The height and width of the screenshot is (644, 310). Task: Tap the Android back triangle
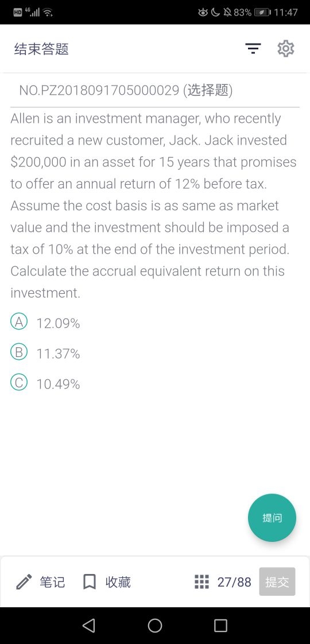[88, 626]
